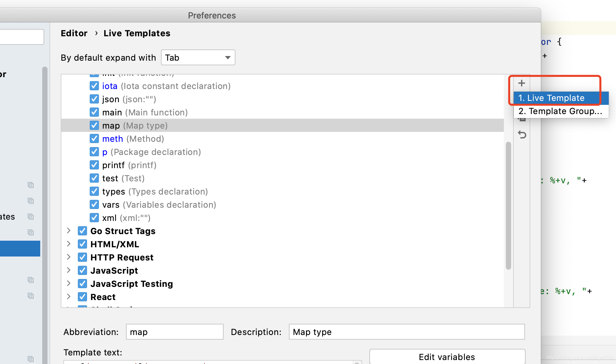The image size is (616, 364).
Task: Toggle the HTML/XML group checkbox
Action: 82,244
